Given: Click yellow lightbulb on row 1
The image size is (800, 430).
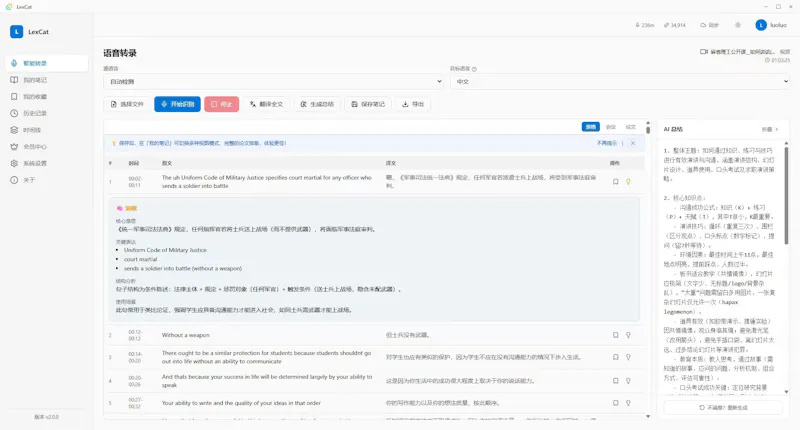Looking at the screenshot, I should 629,182.
